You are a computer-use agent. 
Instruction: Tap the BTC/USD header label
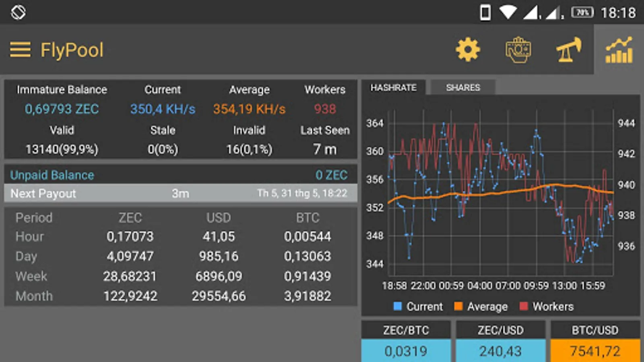pyautogui.click(x=595, y=330)
